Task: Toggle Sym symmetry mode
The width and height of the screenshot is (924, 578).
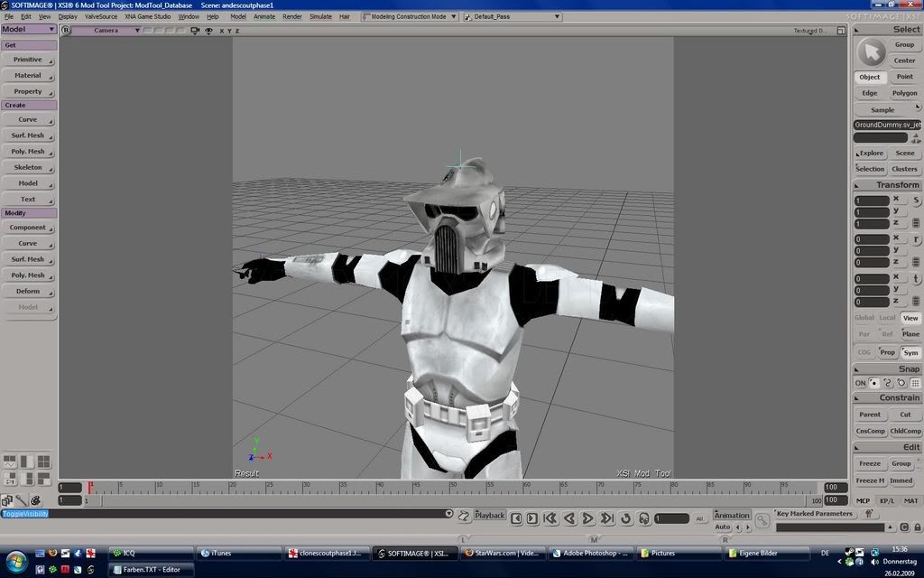Action: [x=911, y=353]
